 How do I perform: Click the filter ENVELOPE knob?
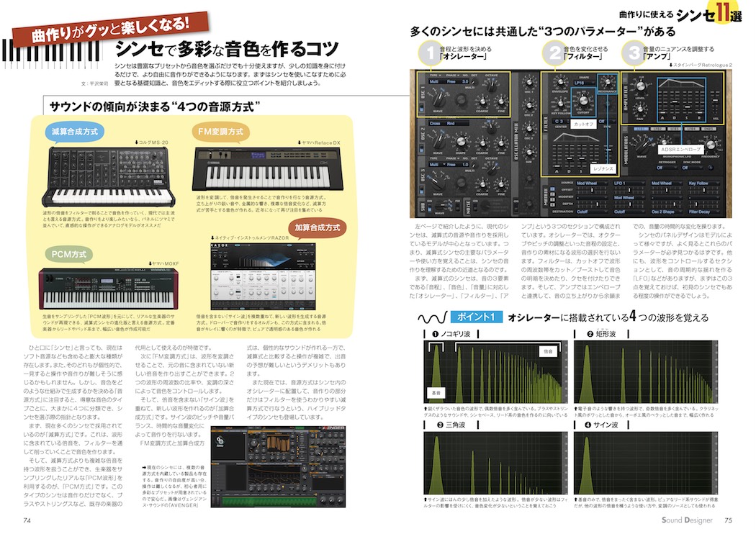click(x=560, y=81)
